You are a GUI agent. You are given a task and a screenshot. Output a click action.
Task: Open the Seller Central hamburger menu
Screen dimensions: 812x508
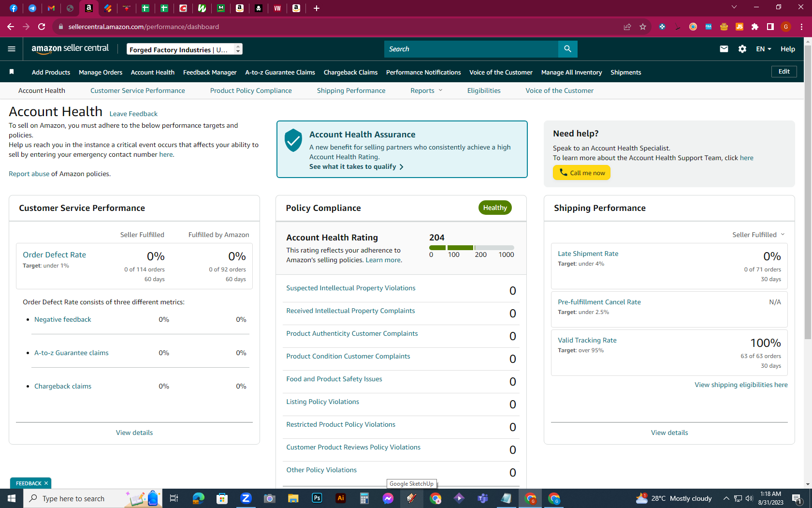(12, 49)
